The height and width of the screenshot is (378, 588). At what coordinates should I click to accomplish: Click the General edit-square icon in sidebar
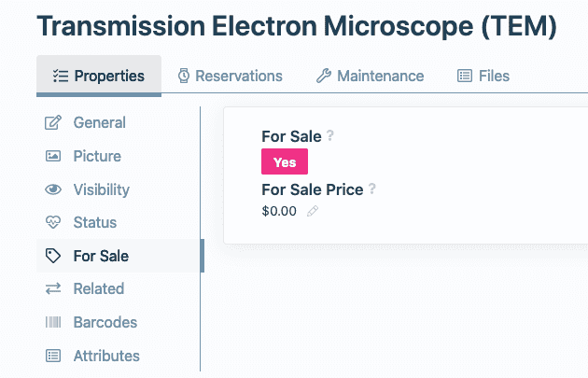53,123
